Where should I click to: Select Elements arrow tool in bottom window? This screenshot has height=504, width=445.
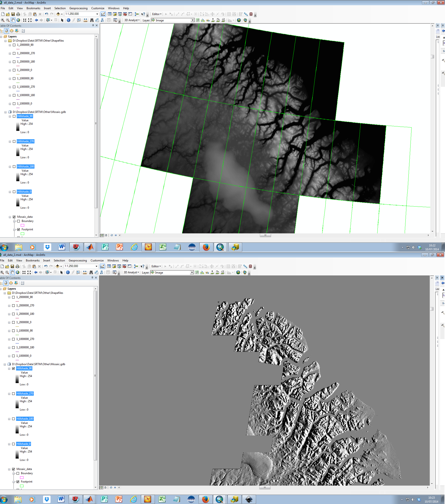click(x=62, y=272)
